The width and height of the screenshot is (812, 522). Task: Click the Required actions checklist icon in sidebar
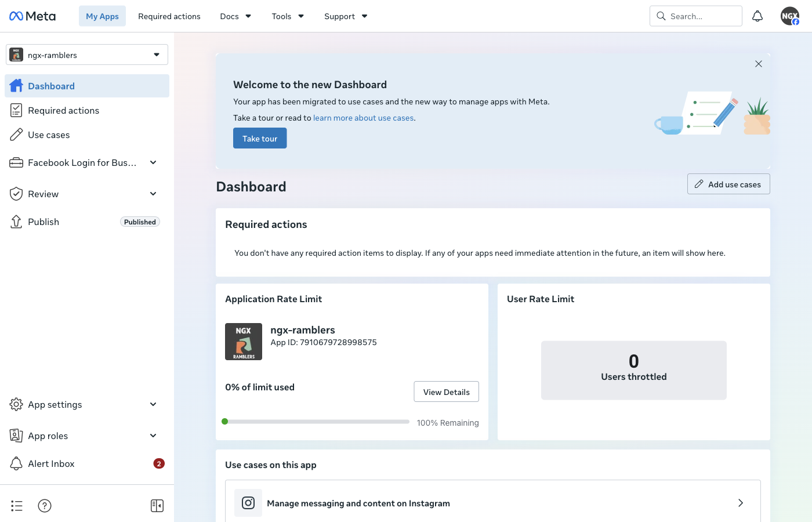tap(16, 110)
